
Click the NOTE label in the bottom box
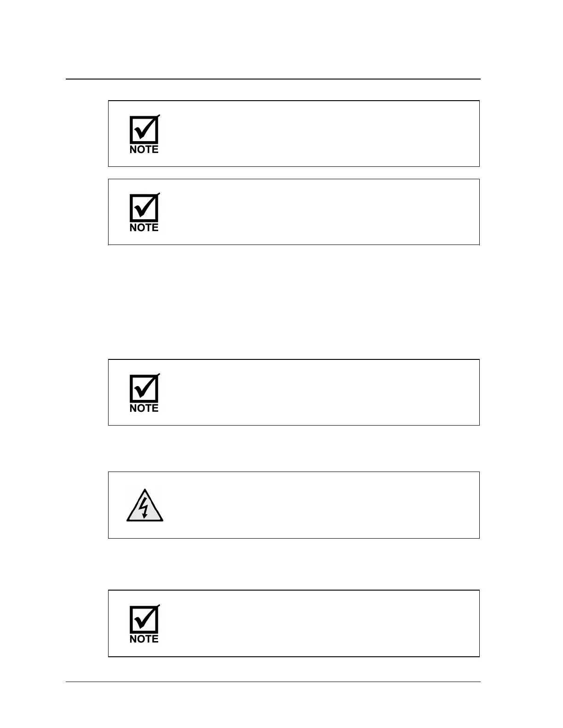click(x=144, y=639)
